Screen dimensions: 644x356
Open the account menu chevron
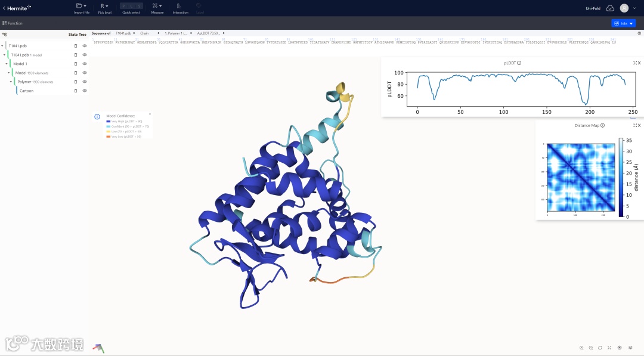(x=634, y=8)
